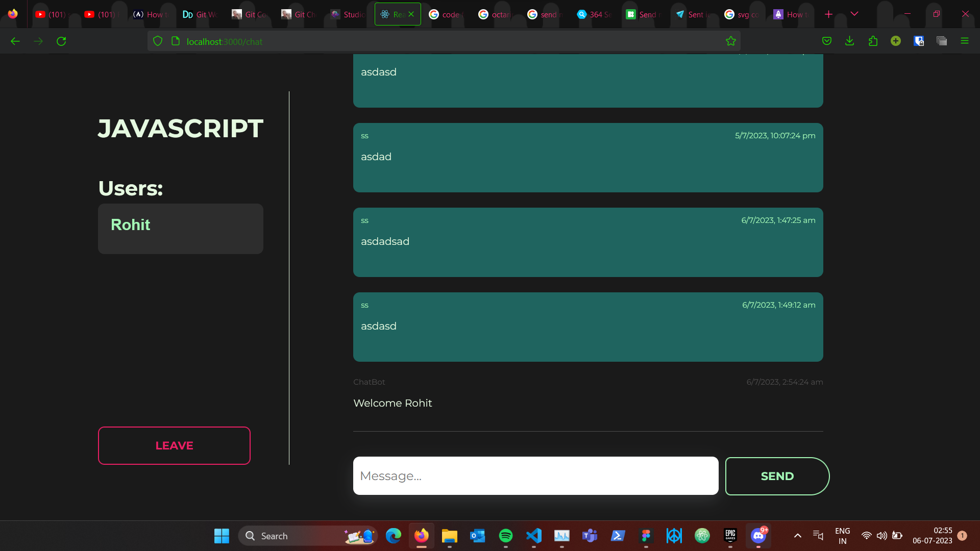Viewport: 980px width, 551px height.
Task: Toggle tracking protection via the shield icon
Action: [157, 41]
